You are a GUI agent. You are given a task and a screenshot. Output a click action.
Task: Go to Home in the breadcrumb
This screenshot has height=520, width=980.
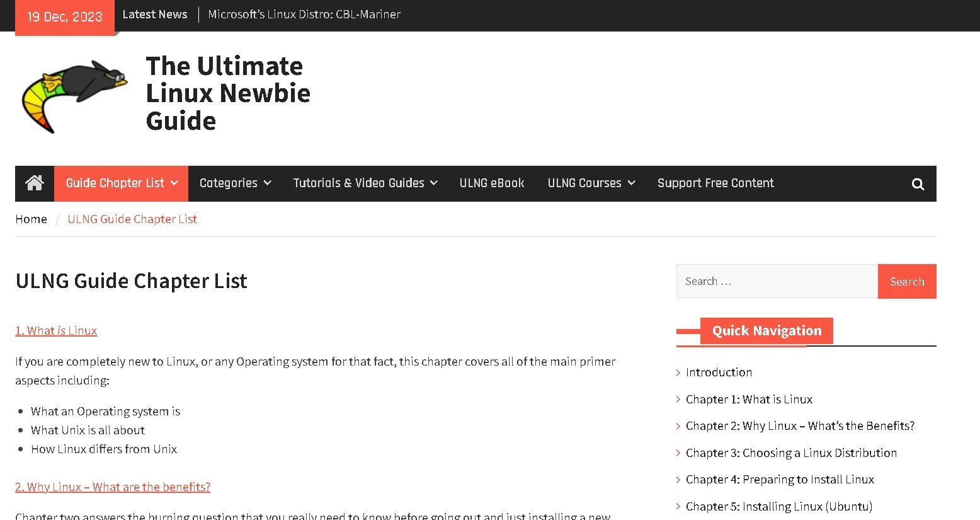(31, 219)
